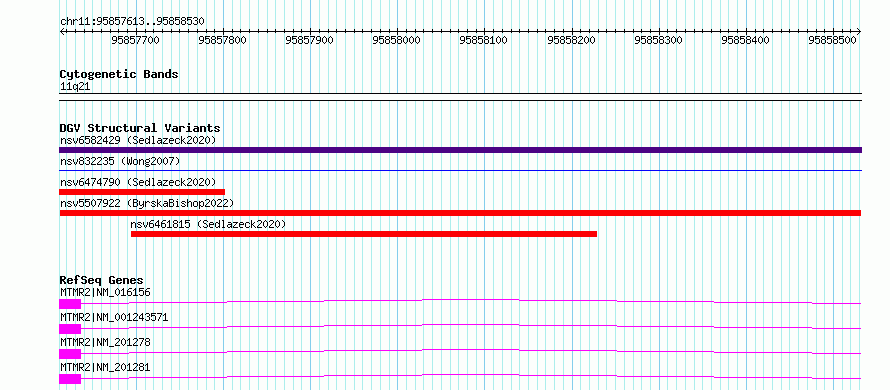Open variant nsv6582429 (Sedlazeck2020) label
Image resolution: width=890 pixels, height=390 pixels.
pyautogui.click(x=138, y=140)
